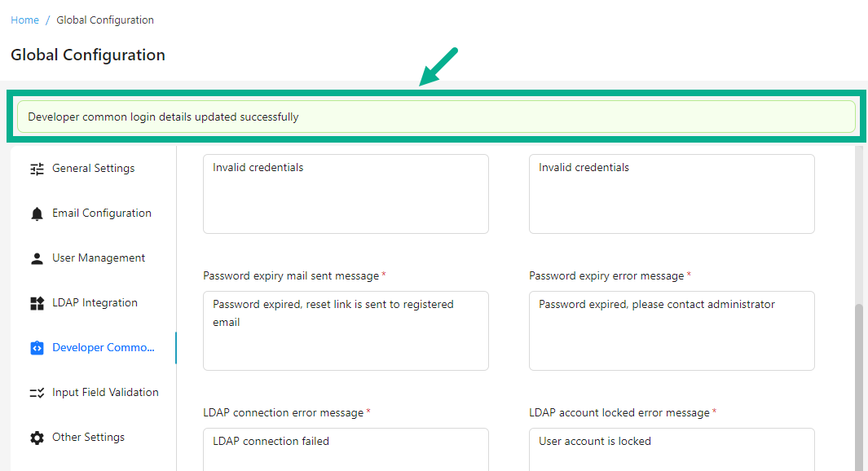Go to LDAP Integration tab
Image resolution: width=868 pixels, height=471 pixels.
click(x=95, y=303)
